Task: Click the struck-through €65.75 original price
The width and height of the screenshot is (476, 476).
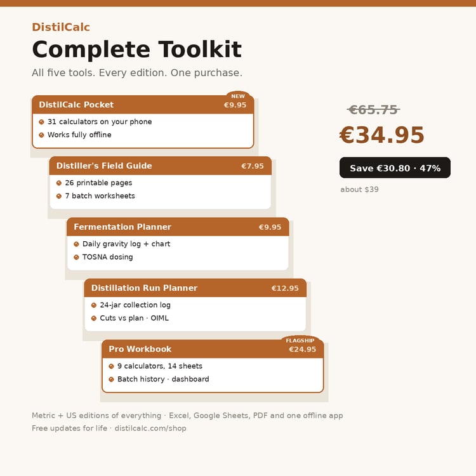Action: point(373,110)
